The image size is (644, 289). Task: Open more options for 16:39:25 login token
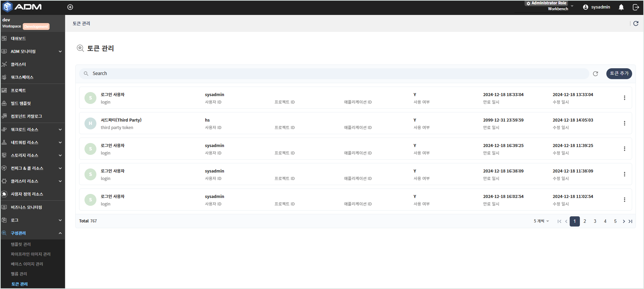[x=624, y=149]
